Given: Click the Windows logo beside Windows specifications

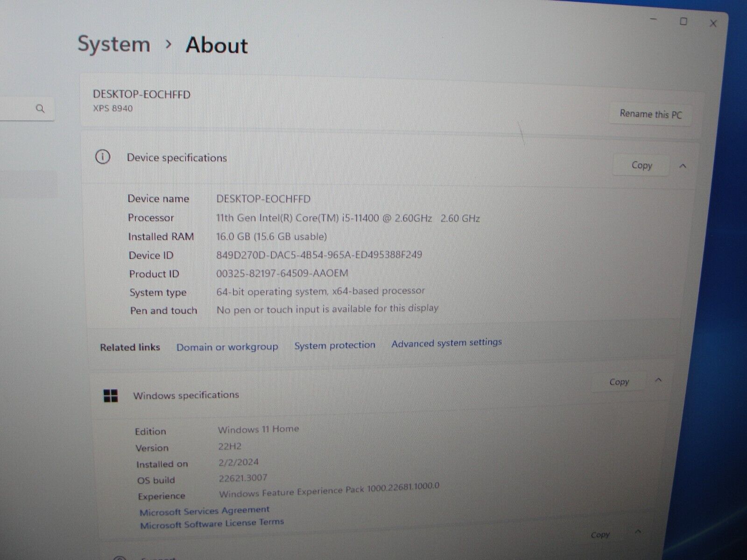Looking at the screenshot, I should [111, 396].
